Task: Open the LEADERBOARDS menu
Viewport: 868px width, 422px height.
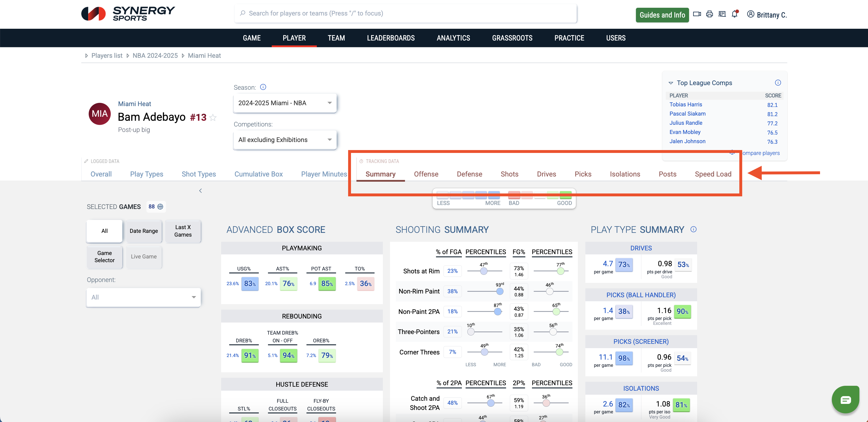Action: (x=391, y=38)
